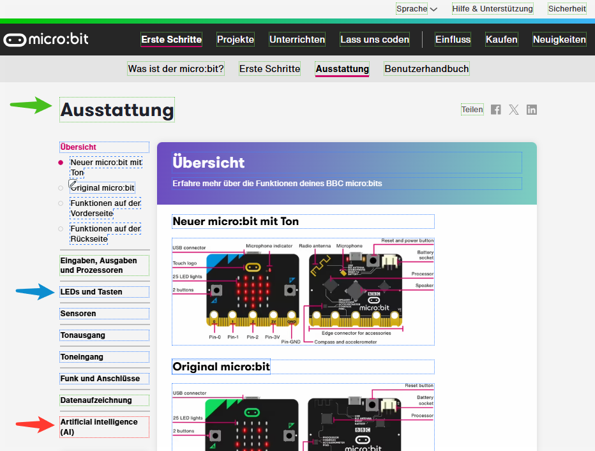Image resolution: width=595 pixels, height=451 pixels.
Task: Select Übersicht in the sidebar
Action: (x=104, y=147)
